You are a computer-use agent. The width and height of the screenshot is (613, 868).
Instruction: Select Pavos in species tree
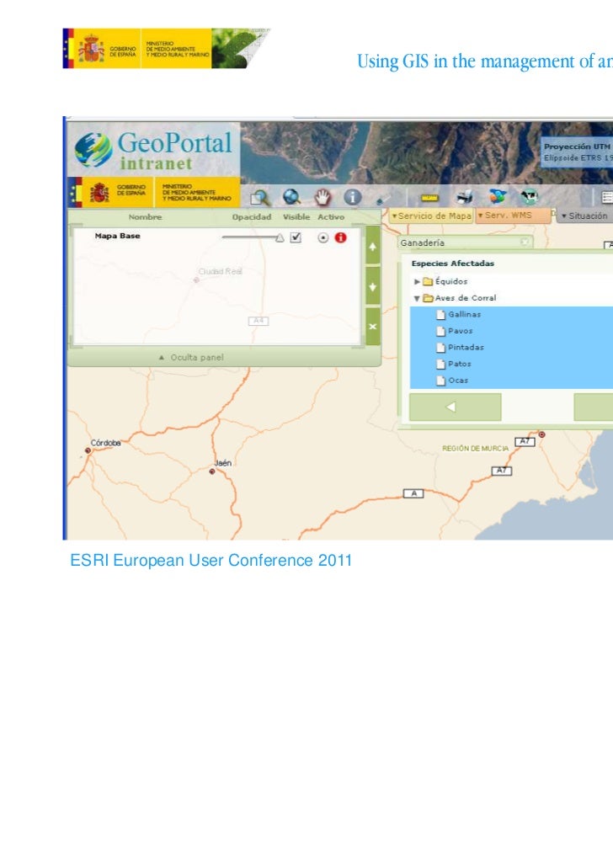(x=460, y=331)
